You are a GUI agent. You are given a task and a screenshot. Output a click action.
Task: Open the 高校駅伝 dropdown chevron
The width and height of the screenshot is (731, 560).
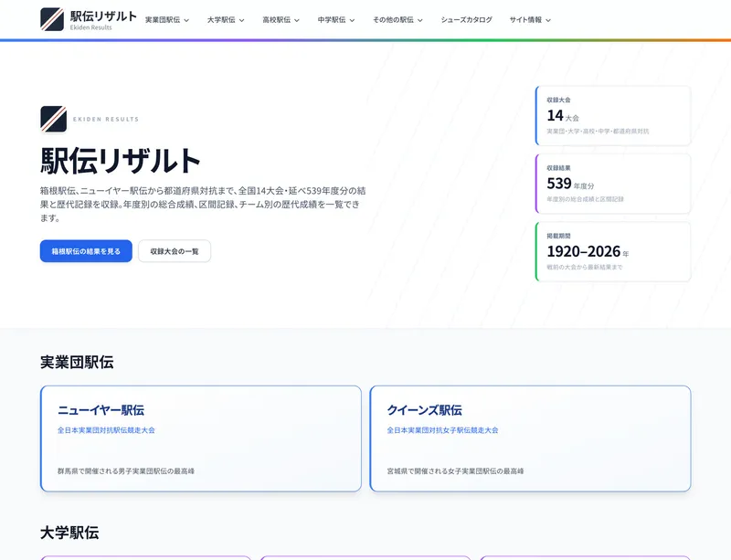pos(297,20)
